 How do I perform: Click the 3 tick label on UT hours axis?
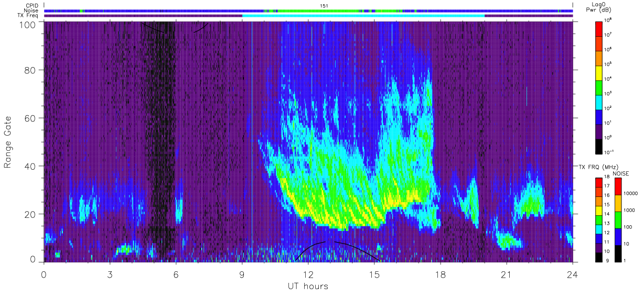(110, 274)
